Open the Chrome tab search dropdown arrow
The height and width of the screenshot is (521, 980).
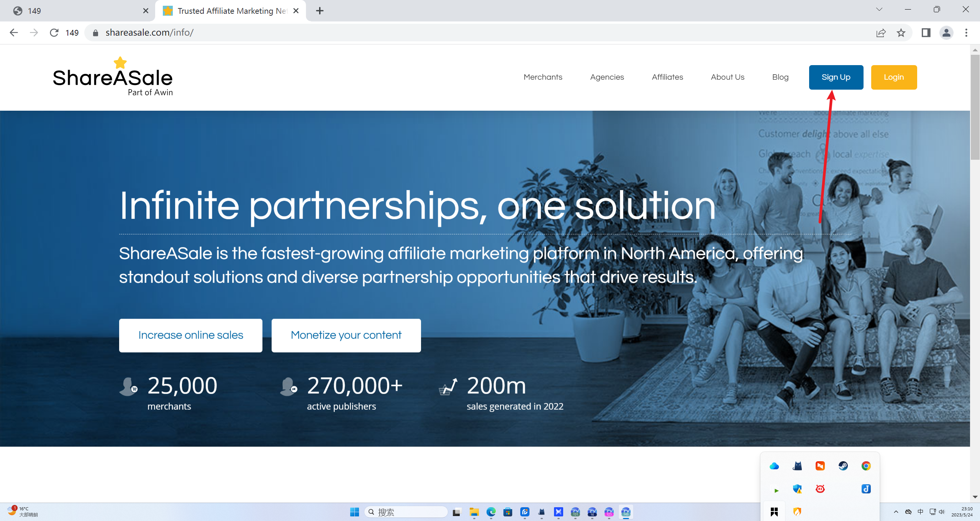click(x=879, y=10)
